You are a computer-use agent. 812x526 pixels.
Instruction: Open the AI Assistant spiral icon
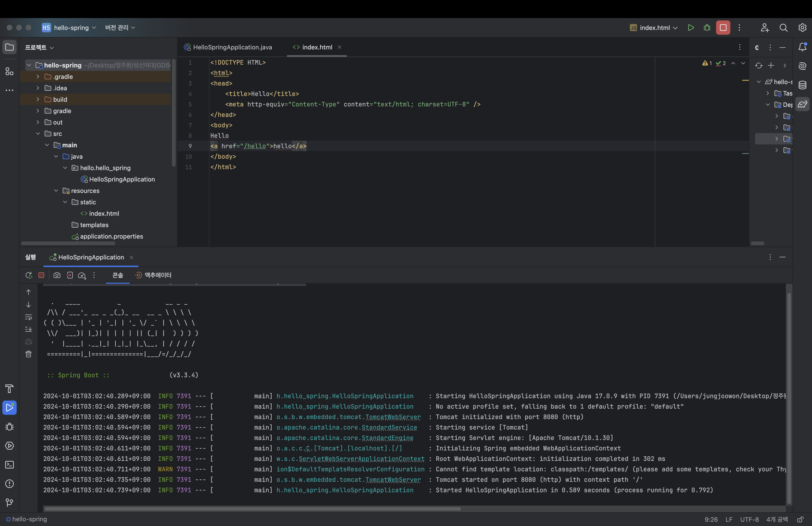click(803, 66)
